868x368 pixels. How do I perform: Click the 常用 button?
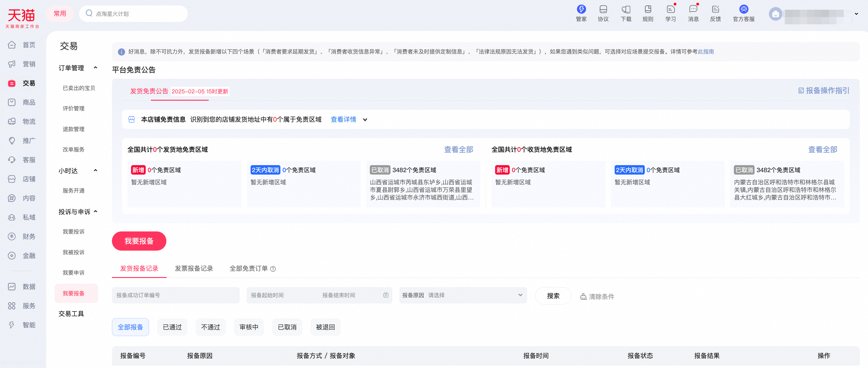[60, 13]
